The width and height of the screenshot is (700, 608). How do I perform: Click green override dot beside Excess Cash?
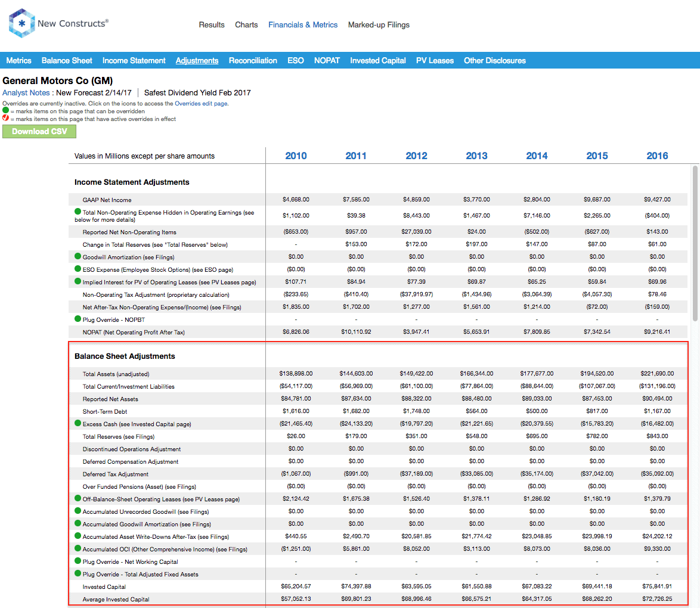(78, 423)
